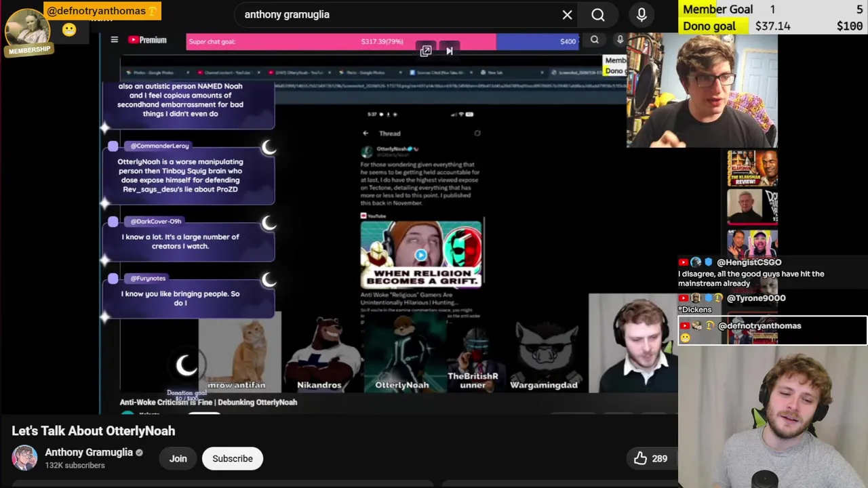
Task: Click the bottom-right streamer webcam feed
Action: click(773, 417)
